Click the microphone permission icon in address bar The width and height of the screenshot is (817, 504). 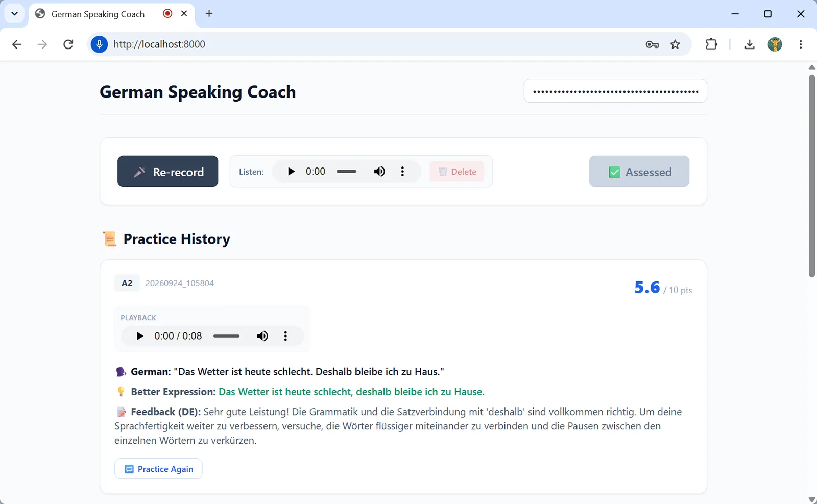tap(99, 44)
